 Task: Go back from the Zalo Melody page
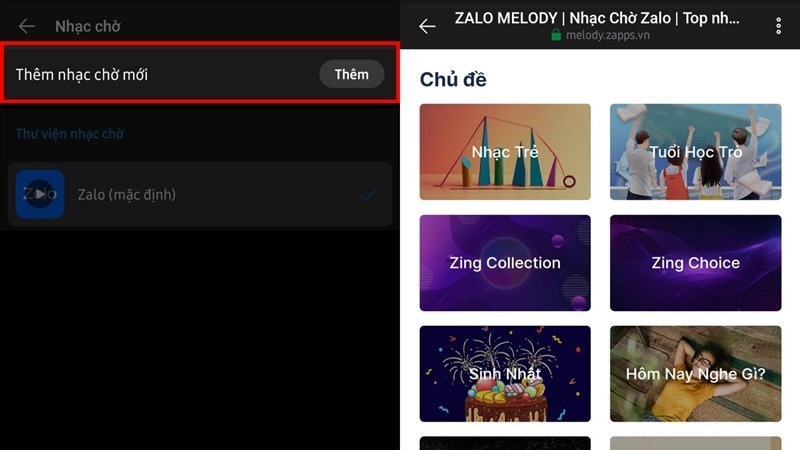point(427,26)
